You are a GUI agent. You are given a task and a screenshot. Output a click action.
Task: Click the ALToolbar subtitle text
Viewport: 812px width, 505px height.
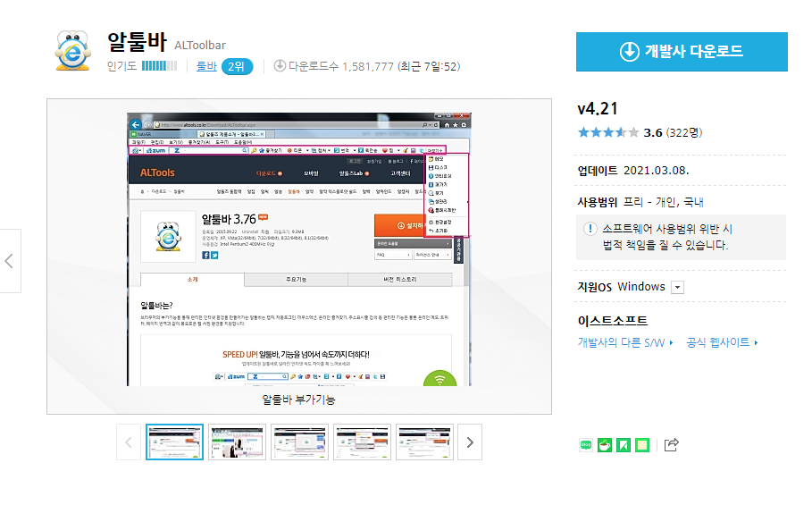[x=200, y=46]
